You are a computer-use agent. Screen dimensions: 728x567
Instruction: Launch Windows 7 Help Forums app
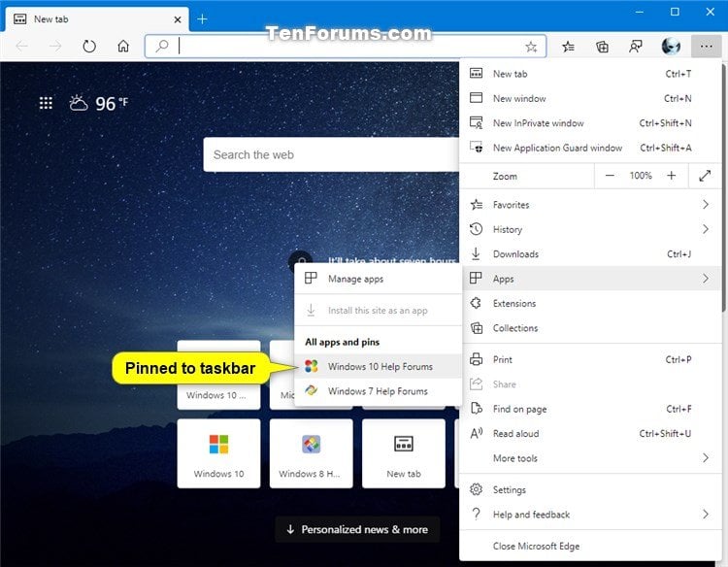378,391
